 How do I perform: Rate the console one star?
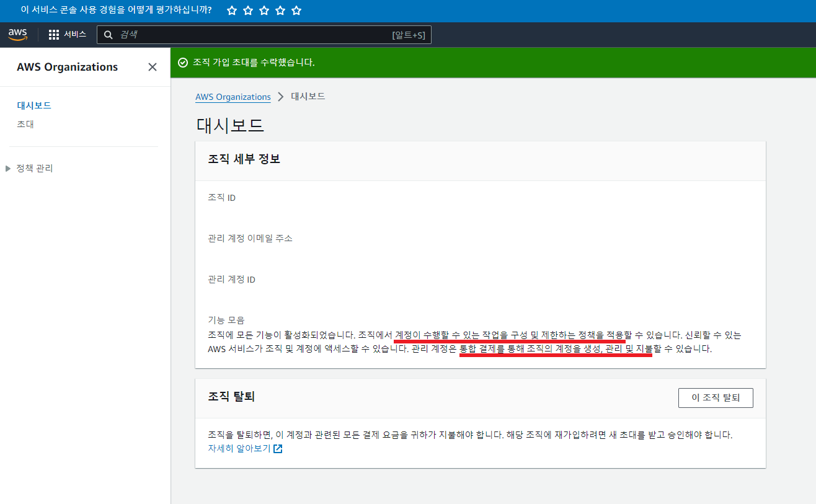coord(232,11)
